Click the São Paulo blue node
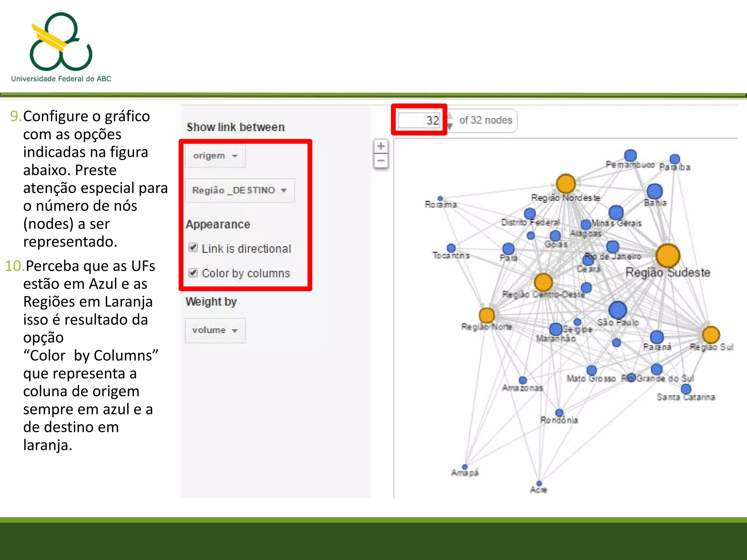This screenshot has height=560, width=747. point(618,310)
